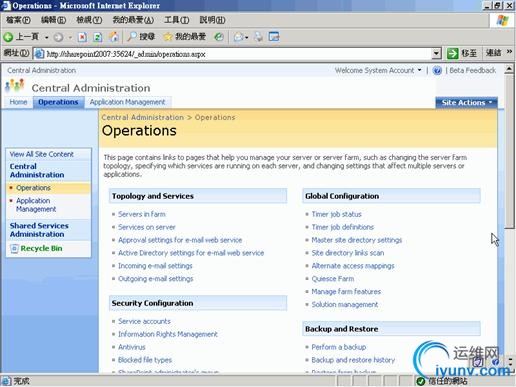Open Master site directory settings link
This screenshot has height=387, width=516.
(357, 240)
